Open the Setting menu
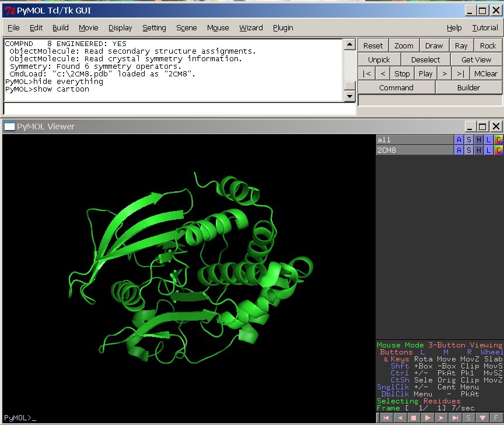The image size is (504, 425). click(x=154, y=28)
